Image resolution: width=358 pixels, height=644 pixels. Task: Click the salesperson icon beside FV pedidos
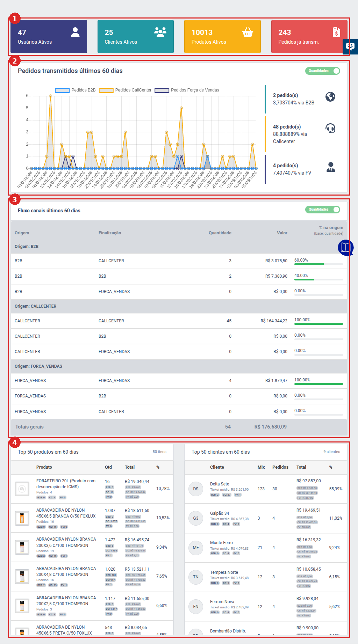pyautogui.click(x=330, y=167)
